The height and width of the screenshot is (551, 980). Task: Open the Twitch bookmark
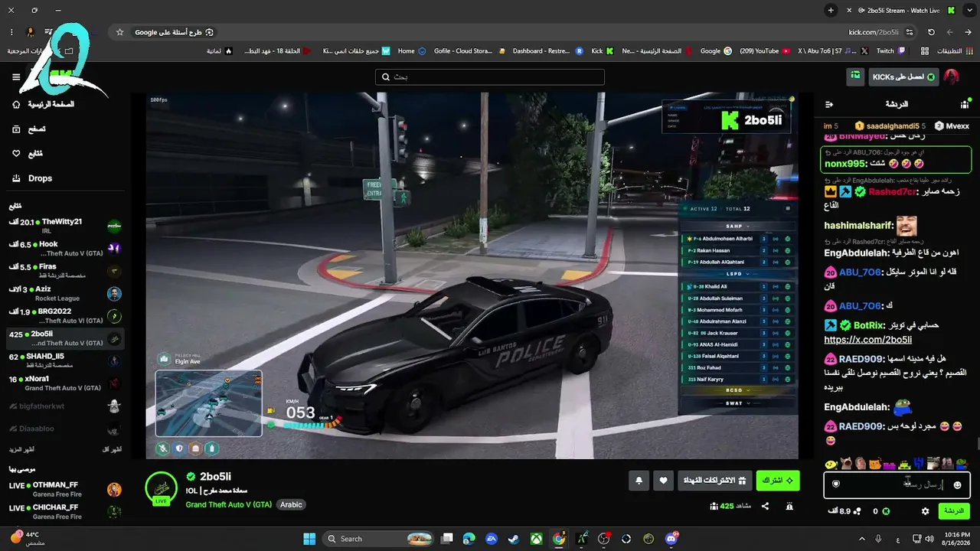pos(890,51)
